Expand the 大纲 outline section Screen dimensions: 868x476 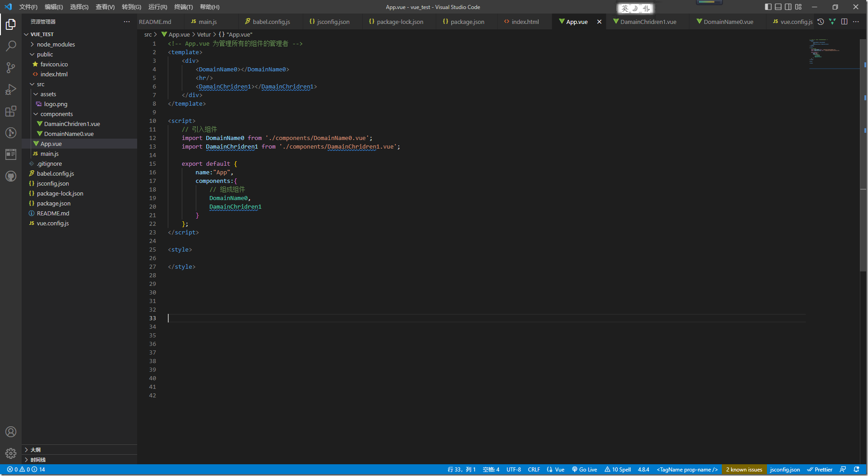pyautogui.click(x=79, y=450)
